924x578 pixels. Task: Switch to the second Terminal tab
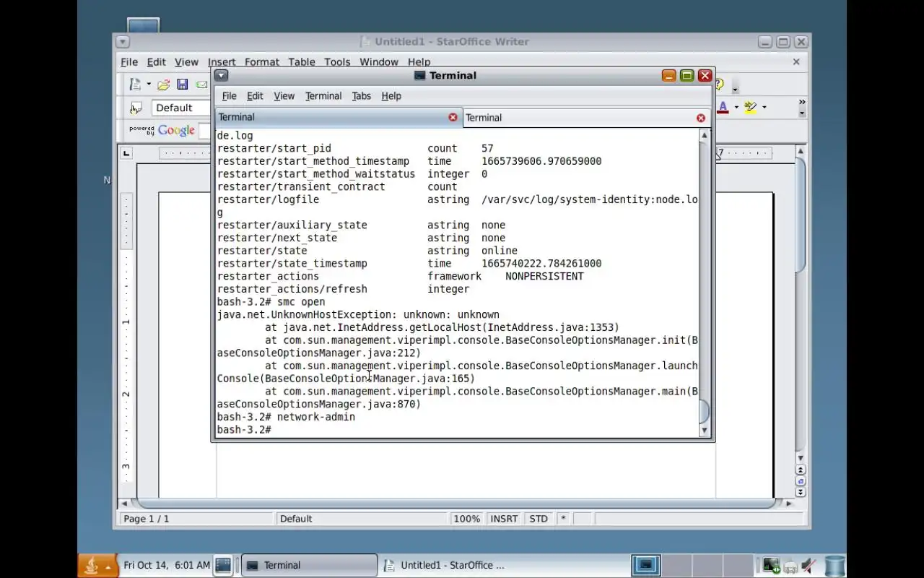coord(585,118)
